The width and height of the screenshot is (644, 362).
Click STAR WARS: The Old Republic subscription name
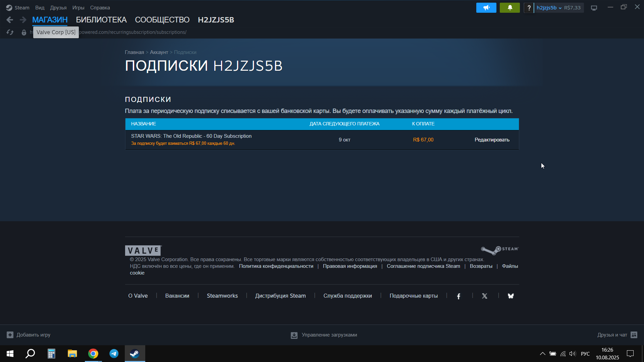click(x=191, y=136)
